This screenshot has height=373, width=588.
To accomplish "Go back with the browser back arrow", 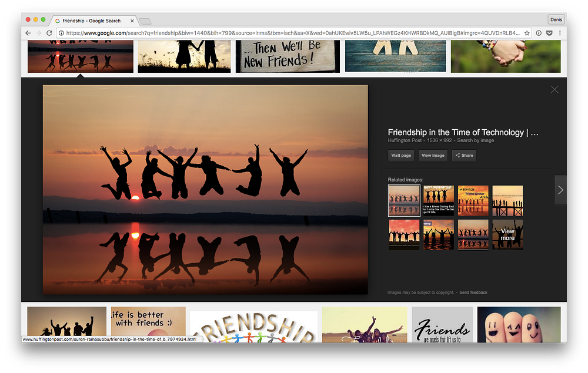I will point(28,33).
